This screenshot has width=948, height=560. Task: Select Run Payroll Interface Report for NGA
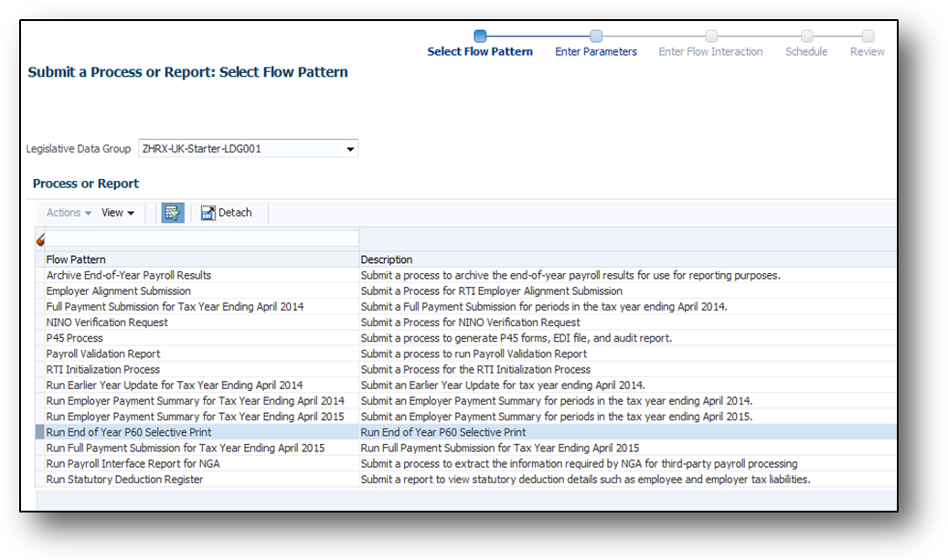tap(133, 464)
